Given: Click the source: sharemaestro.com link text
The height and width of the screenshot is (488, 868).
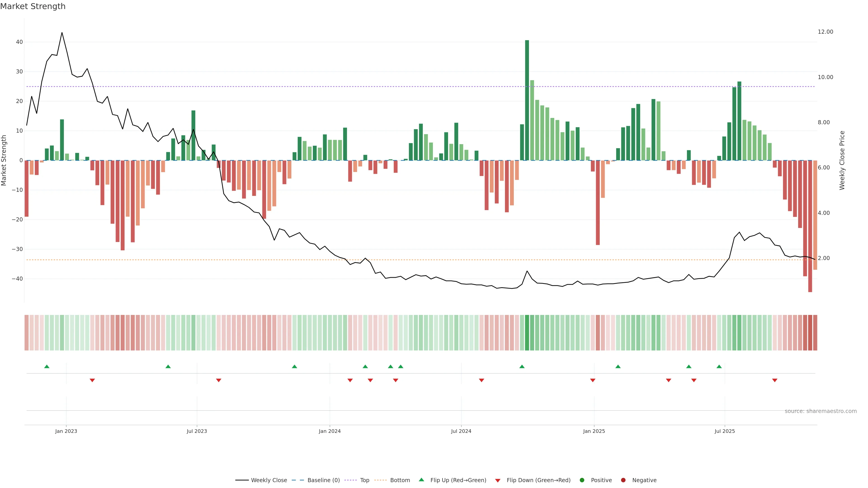Looking at the screenshot, I should point(821,411).
